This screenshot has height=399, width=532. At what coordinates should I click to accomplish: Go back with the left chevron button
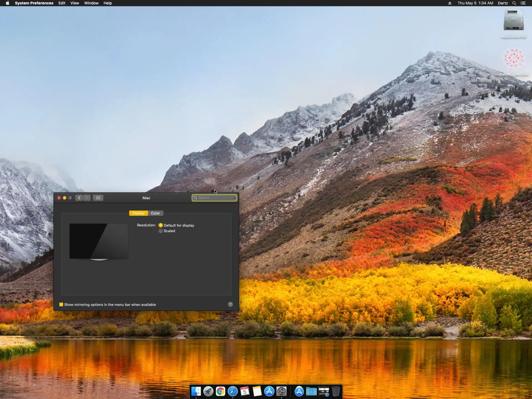click(x=79, y=198)
